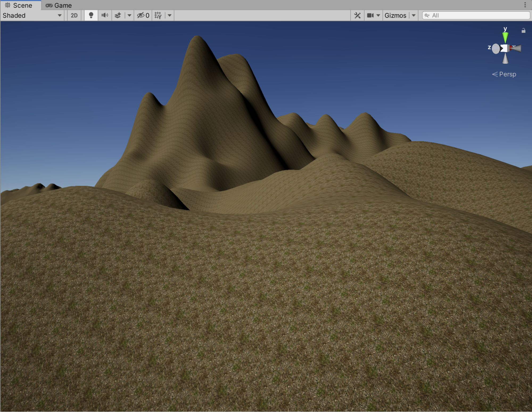
Task: Toggle 2D view mode
Action: coord(74,15)
